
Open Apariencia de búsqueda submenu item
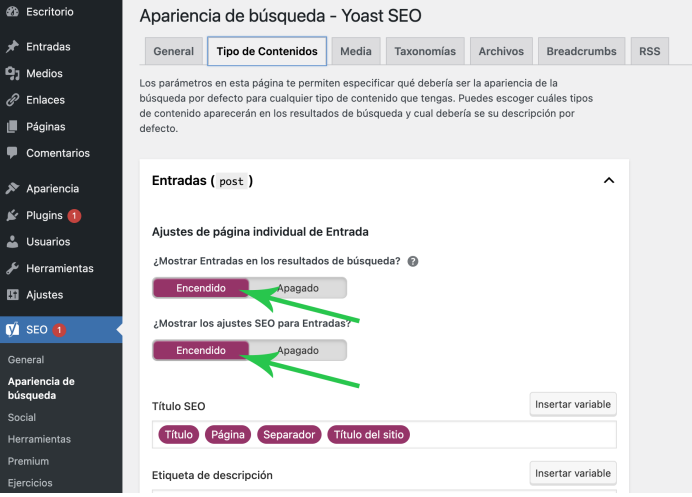coord(41,388)
